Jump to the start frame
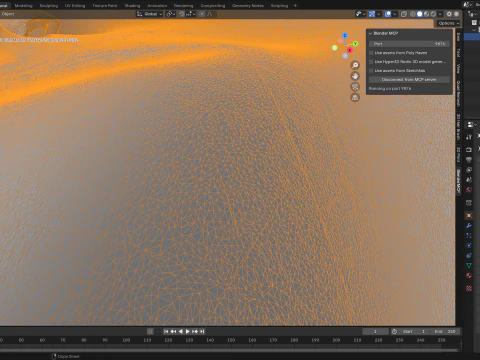Viewport: 480px width, 360px height. [x=166, y=331]
